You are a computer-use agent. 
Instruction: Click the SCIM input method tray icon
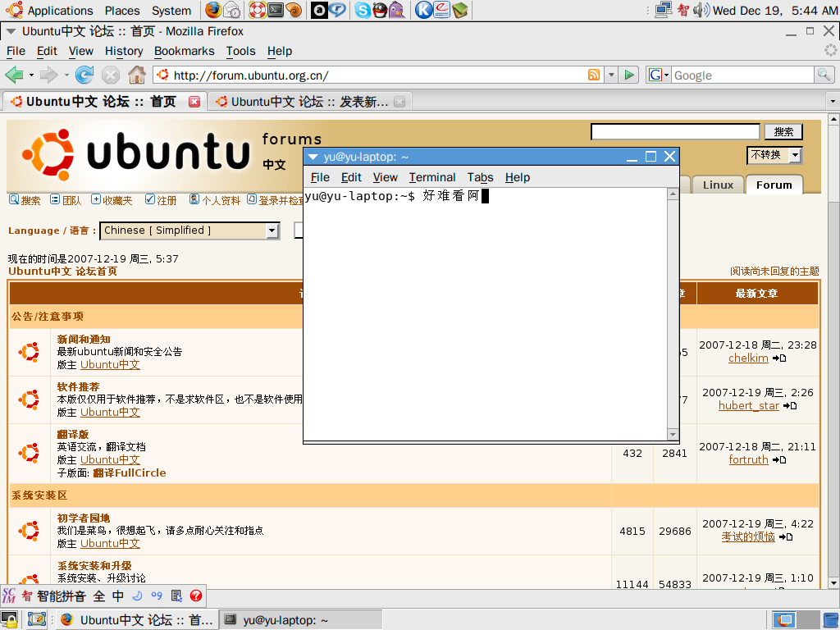click(x=683, y=10)
